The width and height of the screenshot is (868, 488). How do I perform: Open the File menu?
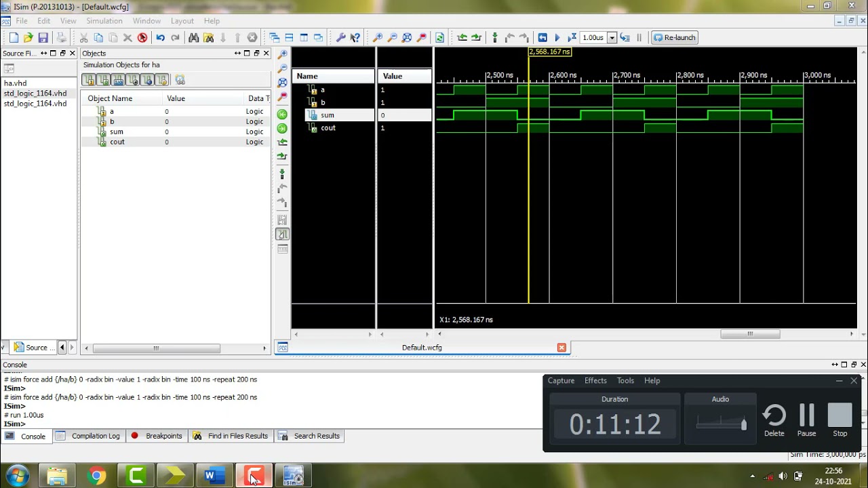tap(22, 21)
